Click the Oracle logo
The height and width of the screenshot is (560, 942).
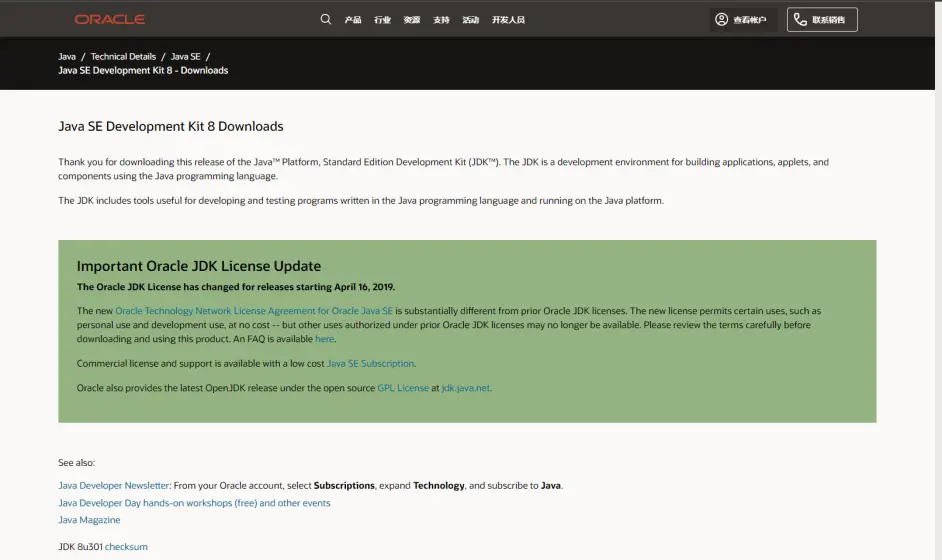click(x=109, y=19)
